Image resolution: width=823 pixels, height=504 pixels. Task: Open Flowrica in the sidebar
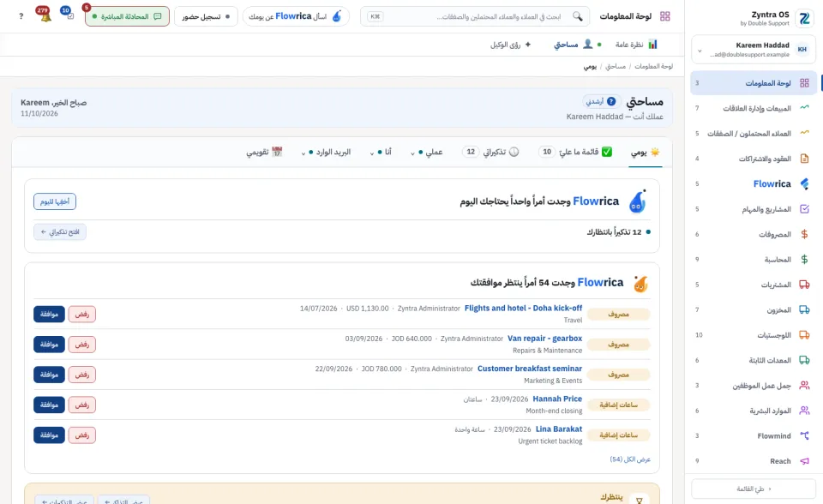754,183
